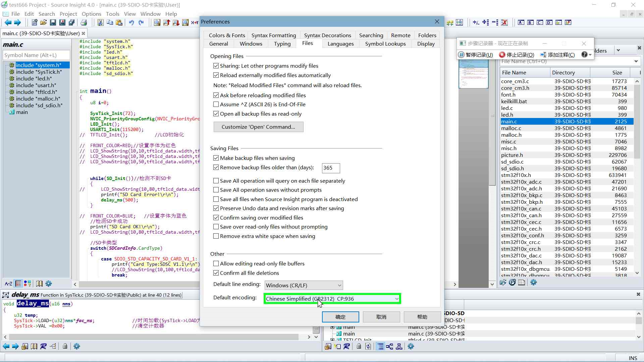Toggle Confirm all file deletions checkbox

[216, 273]
